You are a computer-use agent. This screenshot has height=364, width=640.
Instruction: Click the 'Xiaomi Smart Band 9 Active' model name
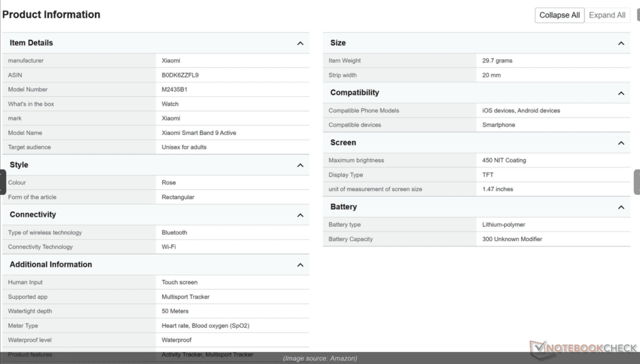click(199, 133)
